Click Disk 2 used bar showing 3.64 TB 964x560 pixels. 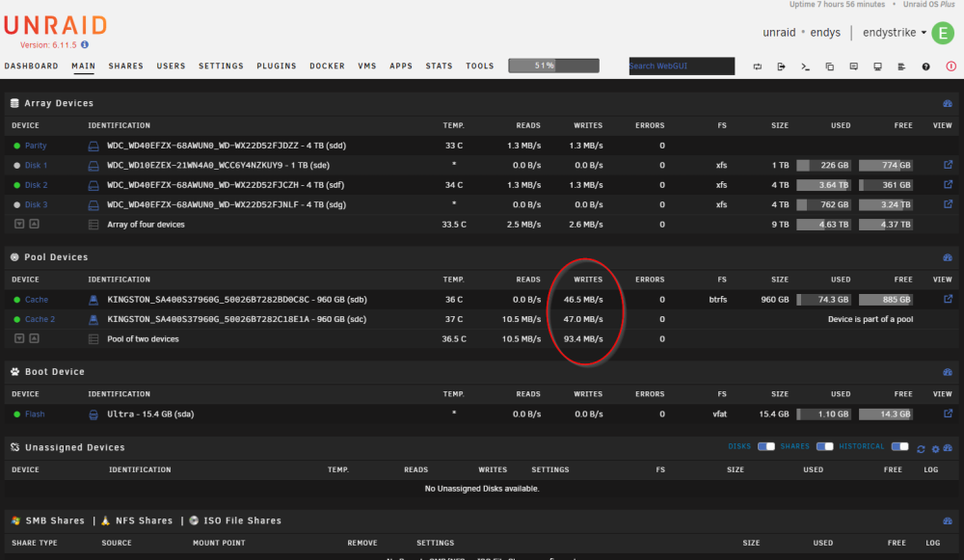[x=824, y=185]
